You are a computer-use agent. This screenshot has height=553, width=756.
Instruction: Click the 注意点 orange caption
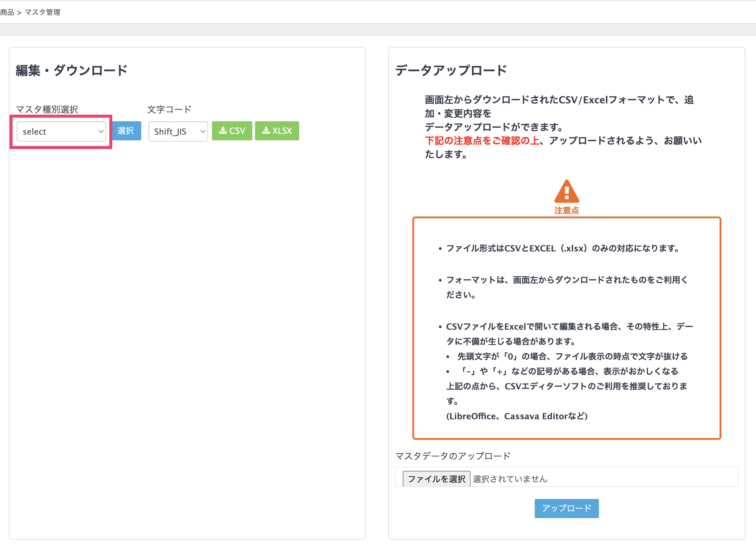(567, 211)
